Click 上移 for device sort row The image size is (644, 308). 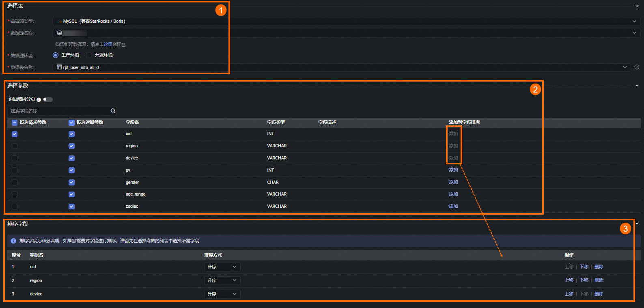tap(569, 294)
